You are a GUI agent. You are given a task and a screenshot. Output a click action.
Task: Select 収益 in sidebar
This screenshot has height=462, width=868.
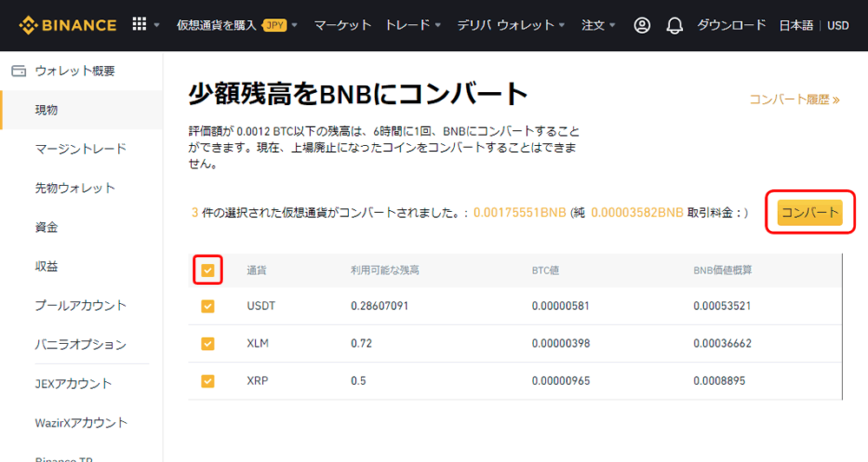point(47,267)
